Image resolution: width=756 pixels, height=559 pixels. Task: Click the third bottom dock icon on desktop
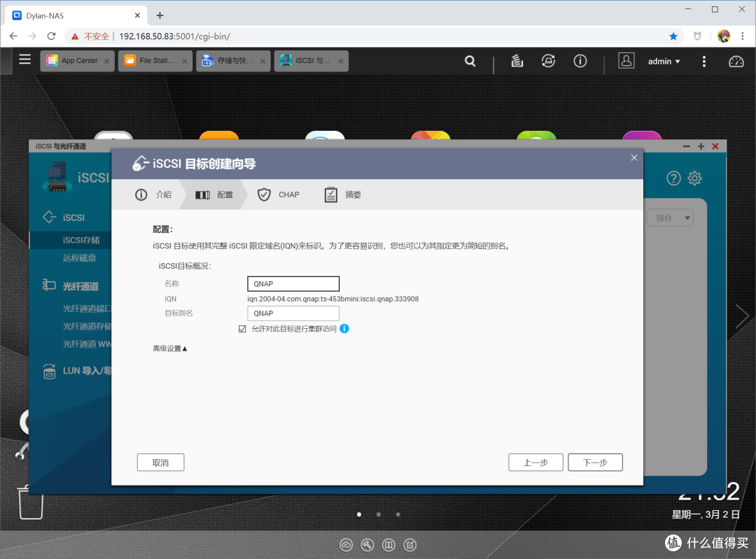(x=388, y=545)
